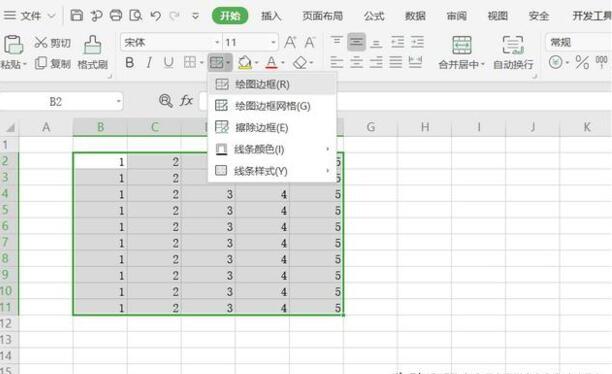Toggle Italic formatting
This screenshot has width=612, height=374.
pos(149,62)
